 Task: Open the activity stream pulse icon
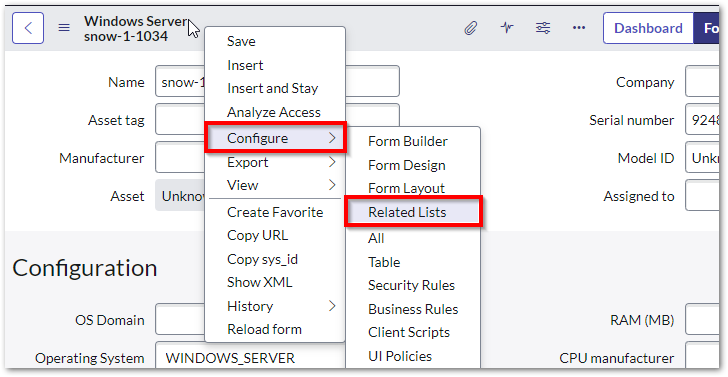[507, 28]
